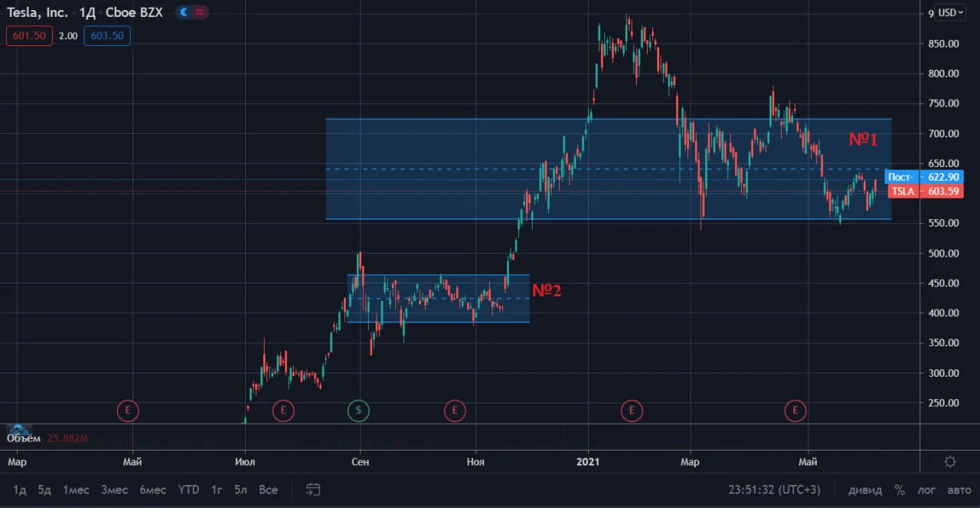Select the YTD time range

tap(188, 490)
